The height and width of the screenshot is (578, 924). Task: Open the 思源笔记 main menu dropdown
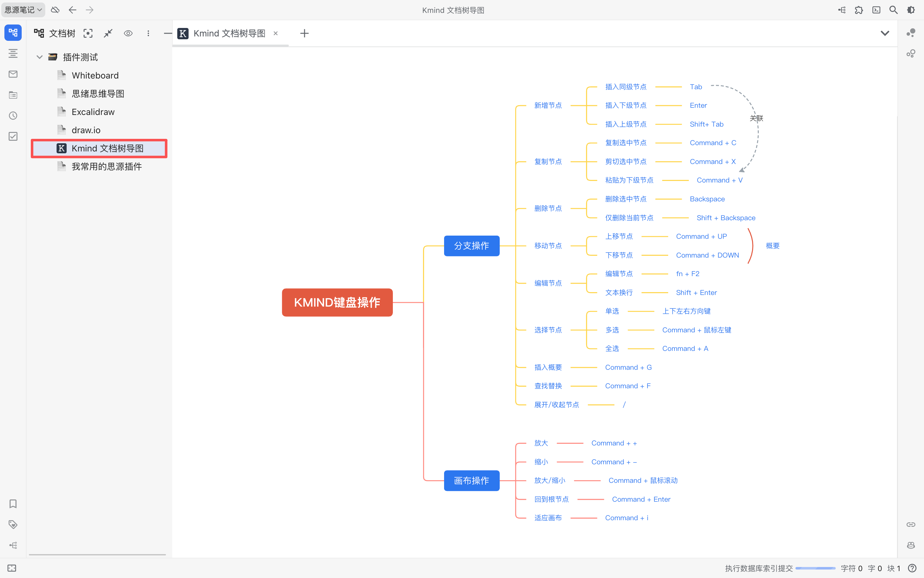pos(23,10)
